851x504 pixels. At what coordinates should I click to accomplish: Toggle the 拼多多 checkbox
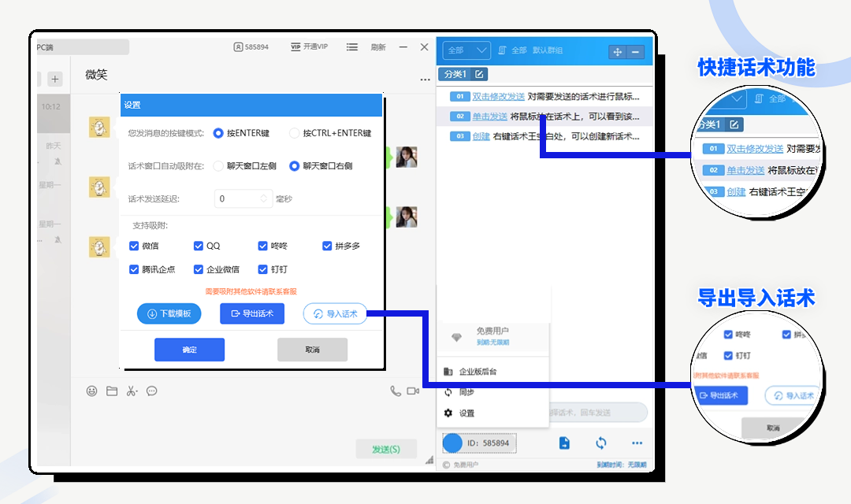coord(327,246)
